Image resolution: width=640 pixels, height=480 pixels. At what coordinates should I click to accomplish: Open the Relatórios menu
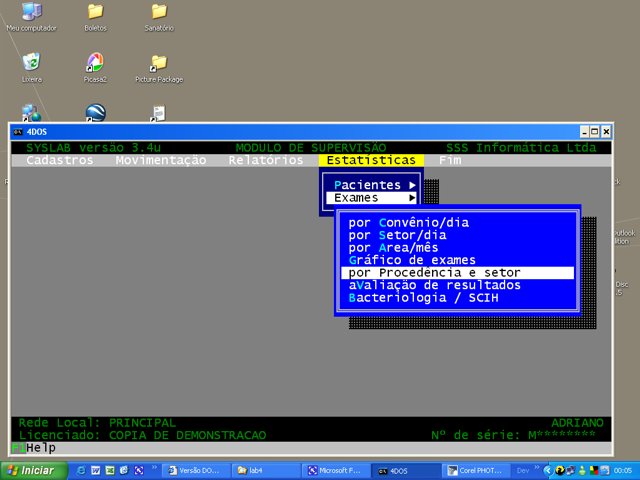point(266,160)
